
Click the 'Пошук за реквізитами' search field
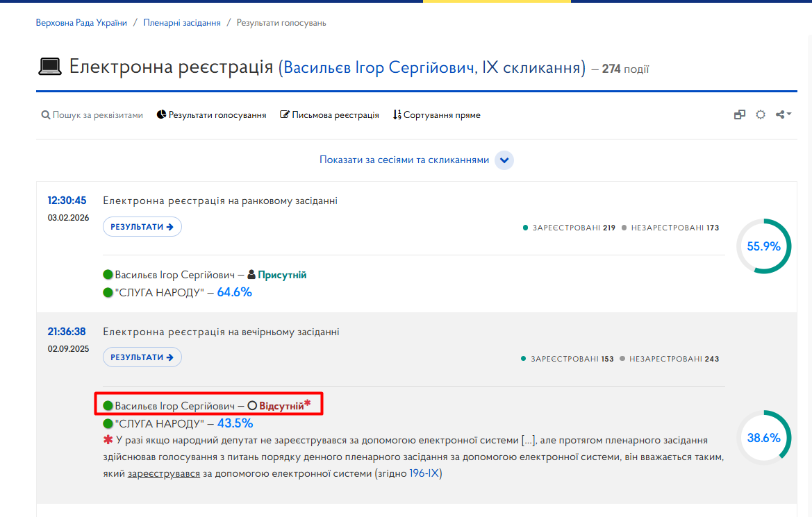92,115
